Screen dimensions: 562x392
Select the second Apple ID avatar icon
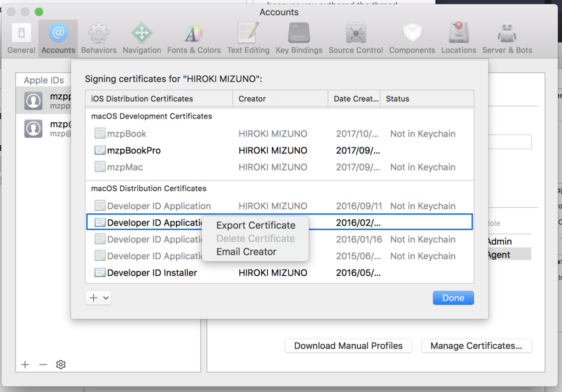pos(33,128)
